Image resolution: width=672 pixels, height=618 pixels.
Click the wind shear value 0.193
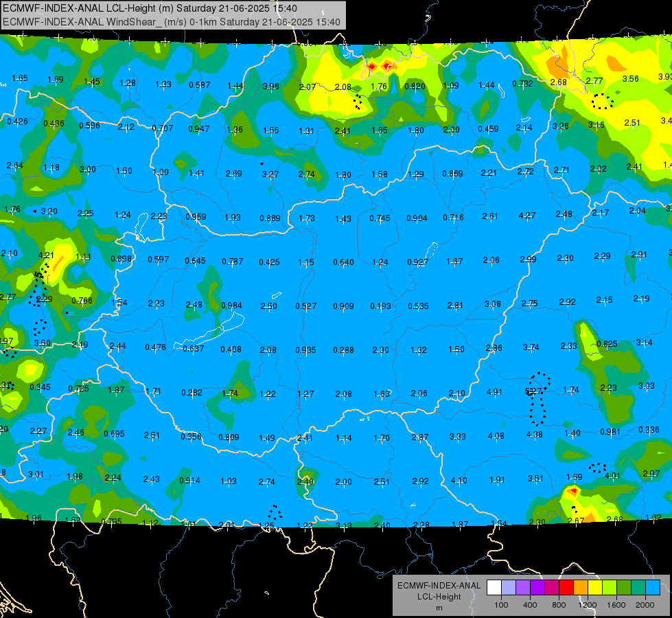(x=380, y=306)
